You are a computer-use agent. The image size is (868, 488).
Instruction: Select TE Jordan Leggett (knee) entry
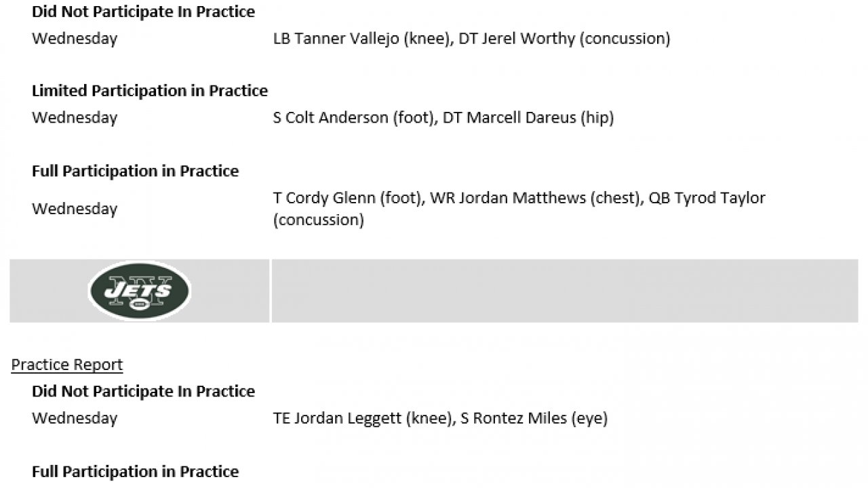click(x=362, y=418)
